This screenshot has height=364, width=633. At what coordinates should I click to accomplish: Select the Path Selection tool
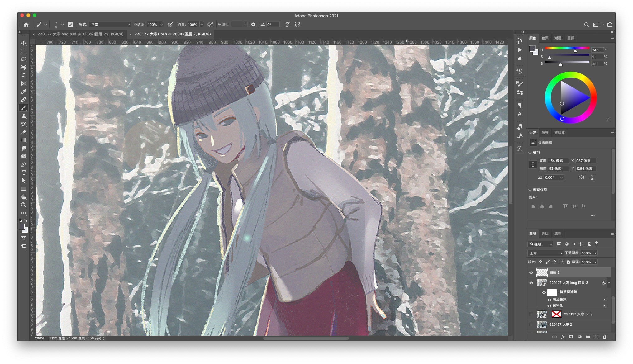pyautogui.click(x=24, y=181)
